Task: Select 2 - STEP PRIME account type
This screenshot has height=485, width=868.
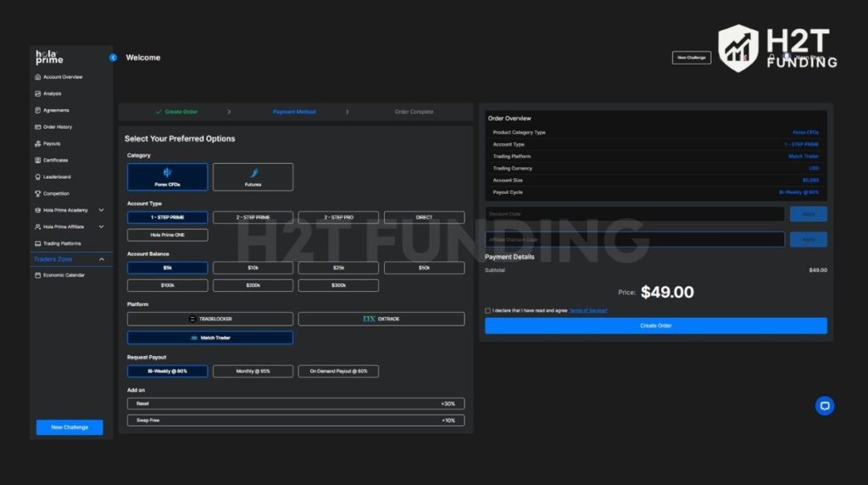Action: (253, 217)
